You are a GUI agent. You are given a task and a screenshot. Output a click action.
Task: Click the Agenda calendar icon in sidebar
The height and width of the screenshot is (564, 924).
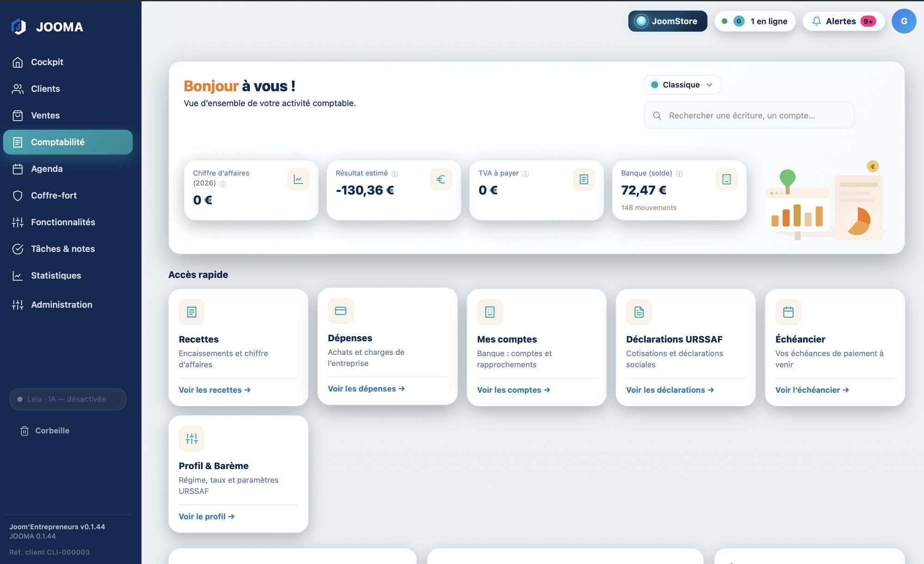coord(18,169)
